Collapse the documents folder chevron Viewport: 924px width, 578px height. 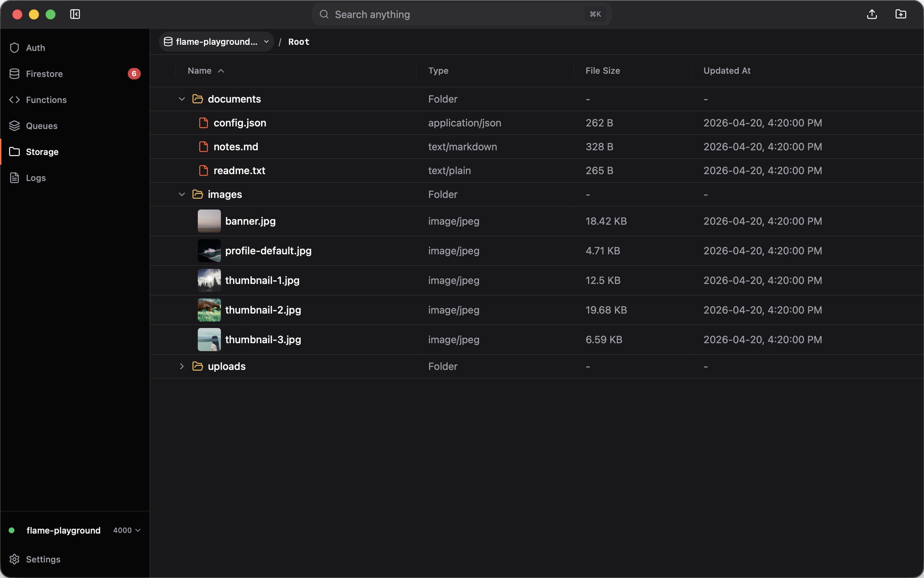point(182,99)
